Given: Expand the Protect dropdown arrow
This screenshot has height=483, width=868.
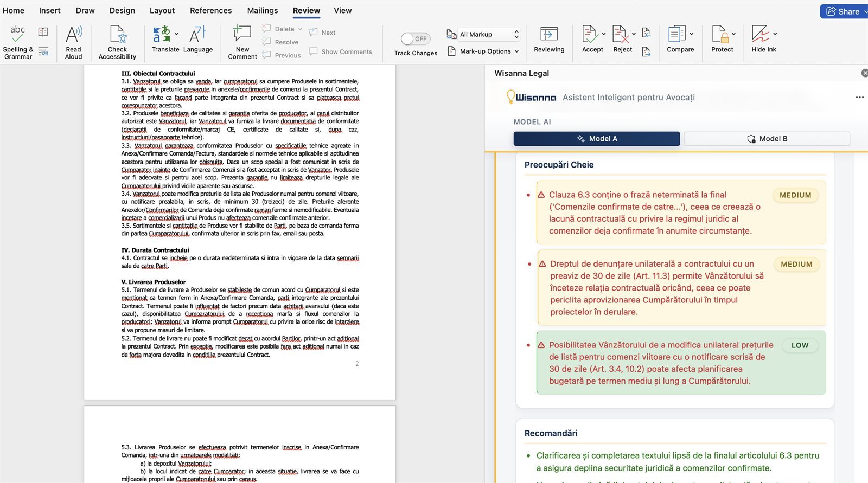Looking at the screenshot, I should click(x=733, y=34).
